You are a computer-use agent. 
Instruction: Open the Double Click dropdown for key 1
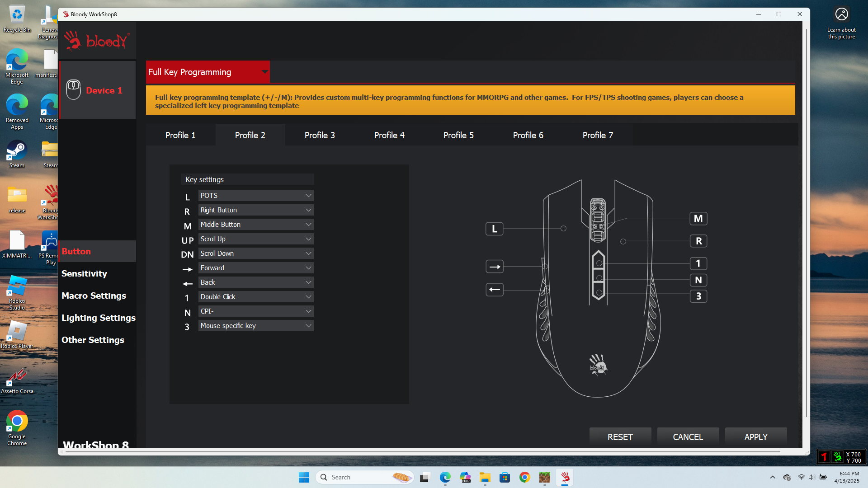256,297
